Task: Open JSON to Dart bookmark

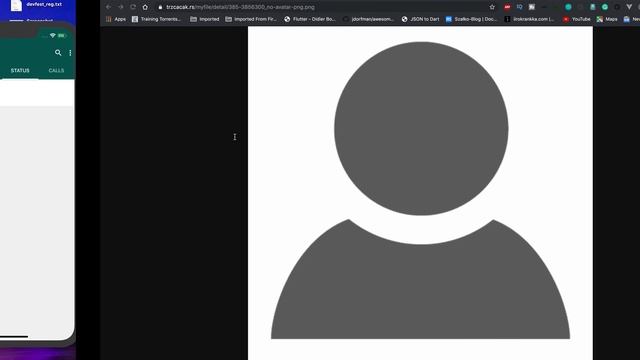Action: 420,19
